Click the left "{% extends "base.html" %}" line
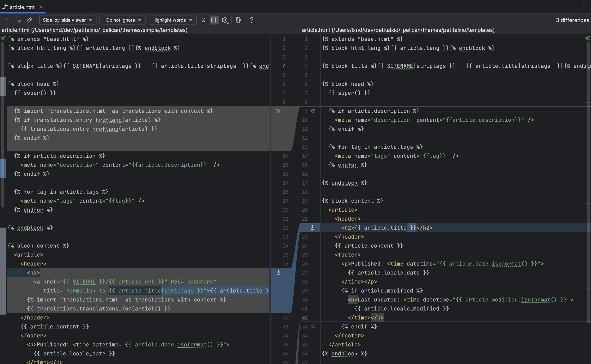591x364 pixels. [48, 39]
